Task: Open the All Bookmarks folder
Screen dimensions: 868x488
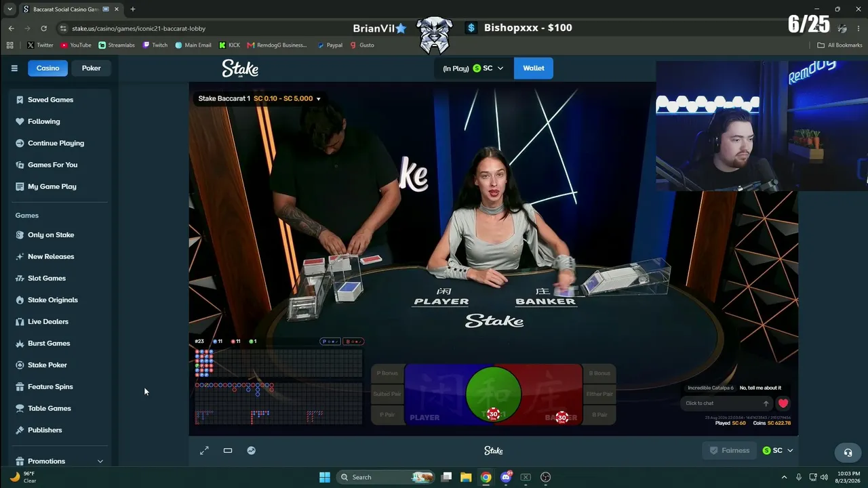Action: [840, 45]
